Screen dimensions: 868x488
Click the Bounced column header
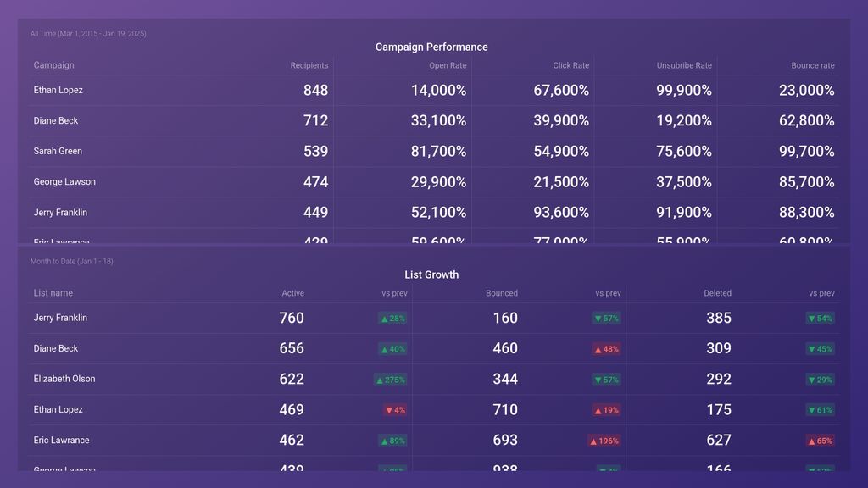click(x=502, y=293)
